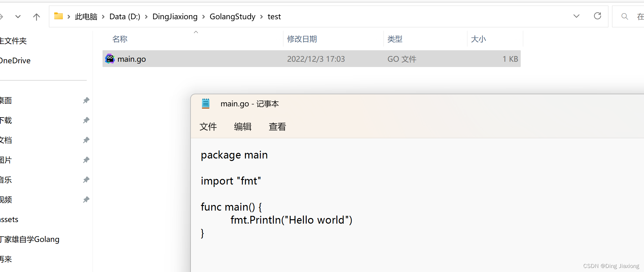Click the folder icon in address bar
This screenshot has width=644, height=272.
59,16
